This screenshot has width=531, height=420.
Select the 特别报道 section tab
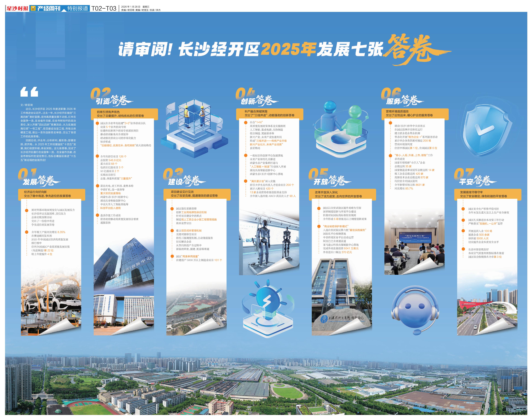point(77,8)
